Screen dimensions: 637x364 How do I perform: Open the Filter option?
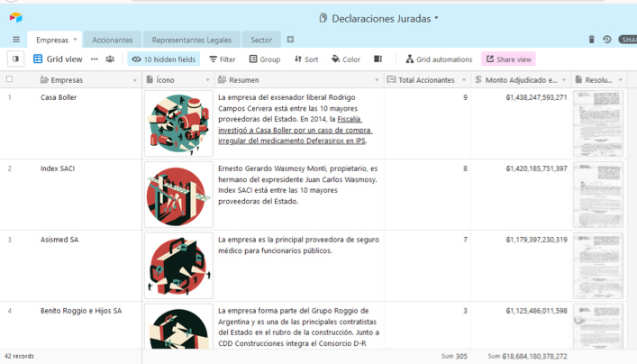click(x=222, y=59)
